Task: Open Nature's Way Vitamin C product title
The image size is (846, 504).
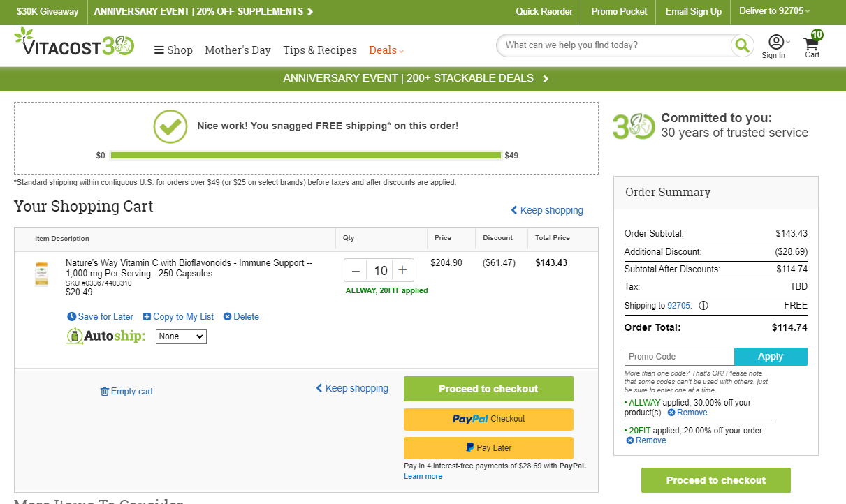Action: [189, 268]
